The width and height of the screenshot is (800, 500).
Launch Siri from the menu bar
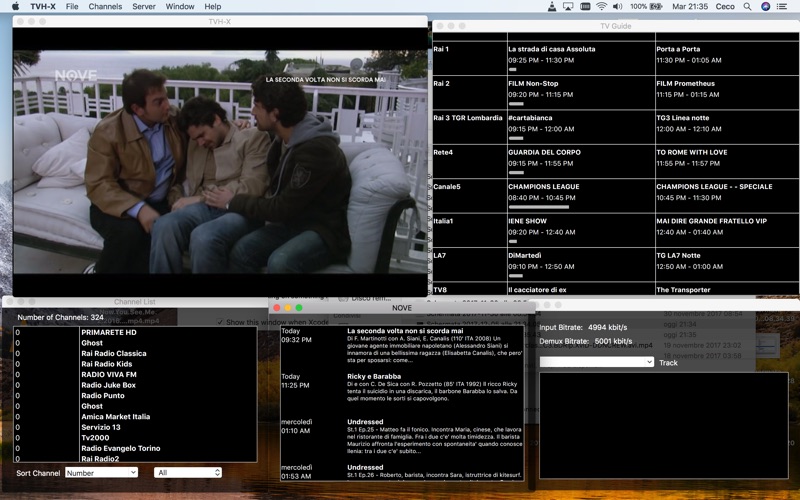pyautogui.click(x=765, y=6)
